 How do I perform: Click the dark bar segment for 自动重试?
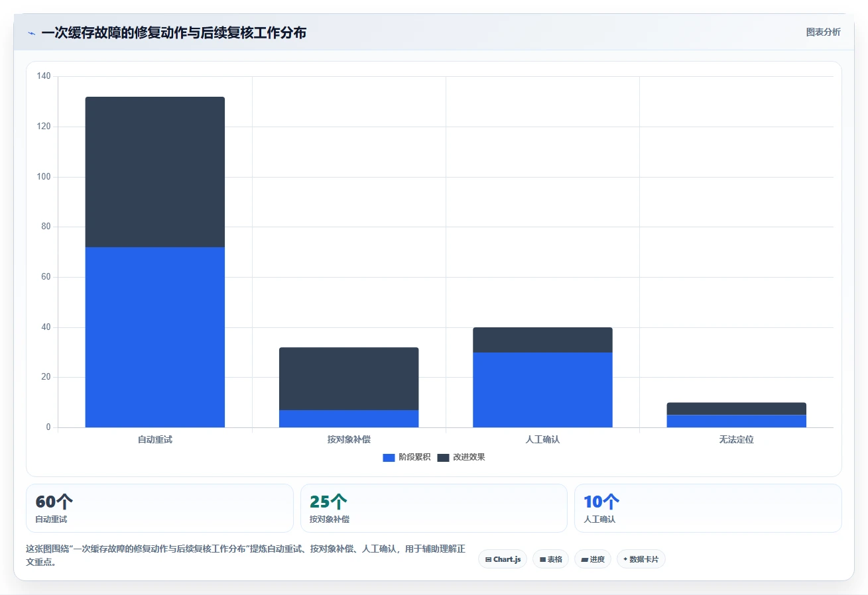point(155,172)
